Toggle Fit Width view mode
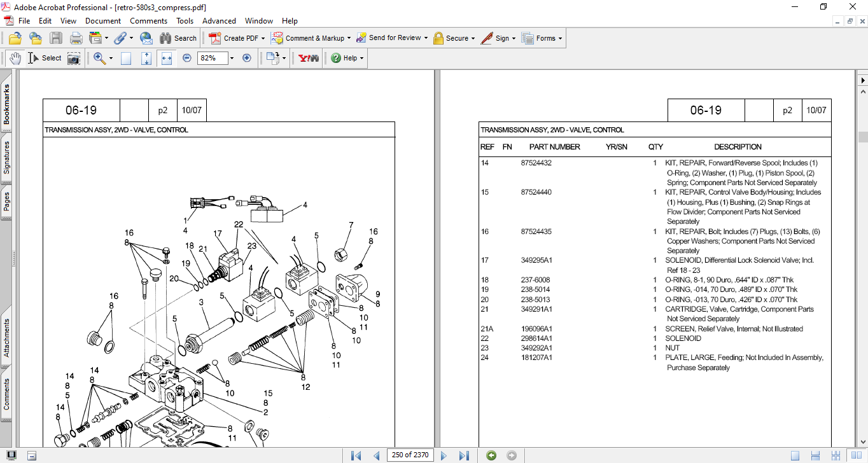868x463 pixels. tap(167, 58)
